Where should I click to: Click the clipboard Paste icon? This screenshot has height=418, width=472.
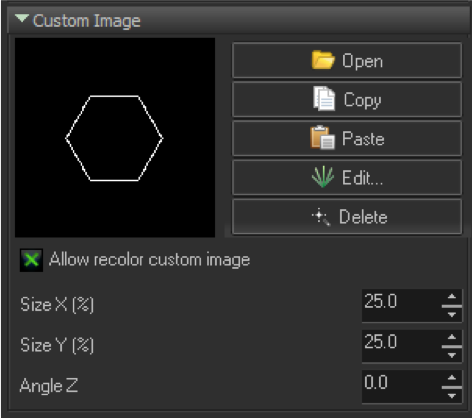[322, 138]
